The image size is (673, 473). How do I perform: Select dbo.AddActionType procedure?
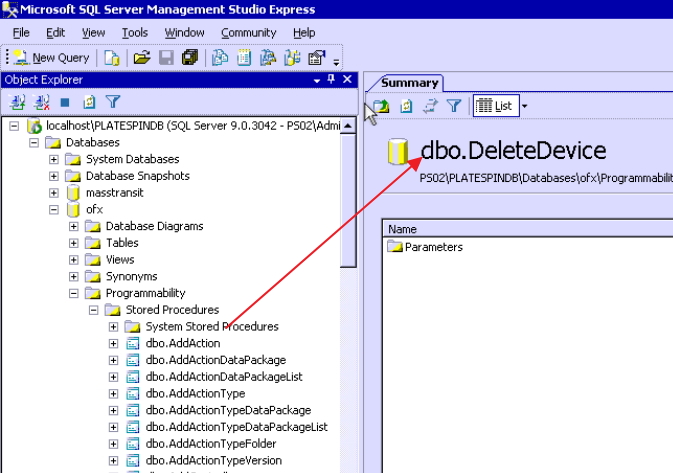point(195,393)
